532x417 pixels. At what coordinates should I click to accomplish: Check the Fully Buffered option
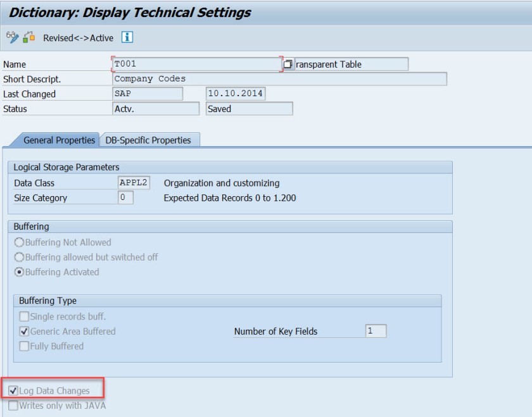point(25,346)
